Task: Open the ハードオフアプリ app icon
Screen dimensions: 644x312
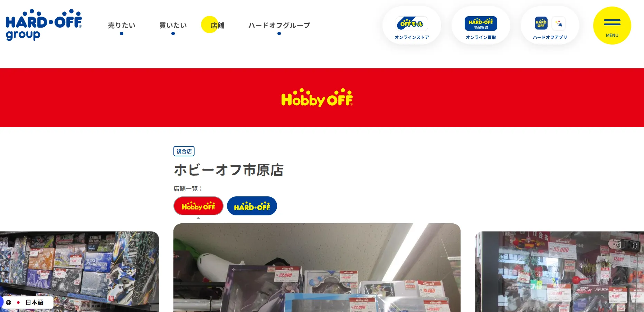Action: coord(550,24)
